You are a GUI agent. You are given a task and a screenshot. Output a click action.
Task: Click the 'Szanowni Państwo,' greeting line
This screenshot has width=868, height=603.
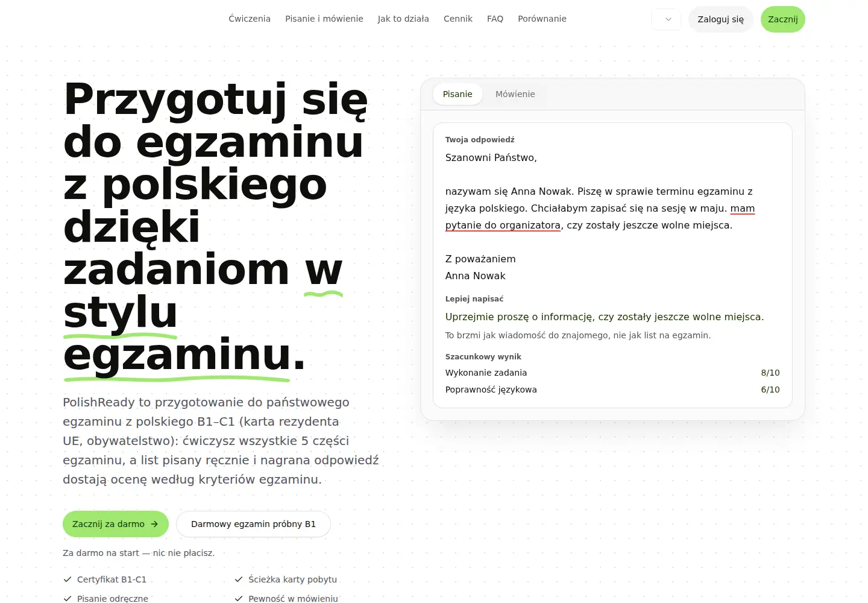point(491,157)
